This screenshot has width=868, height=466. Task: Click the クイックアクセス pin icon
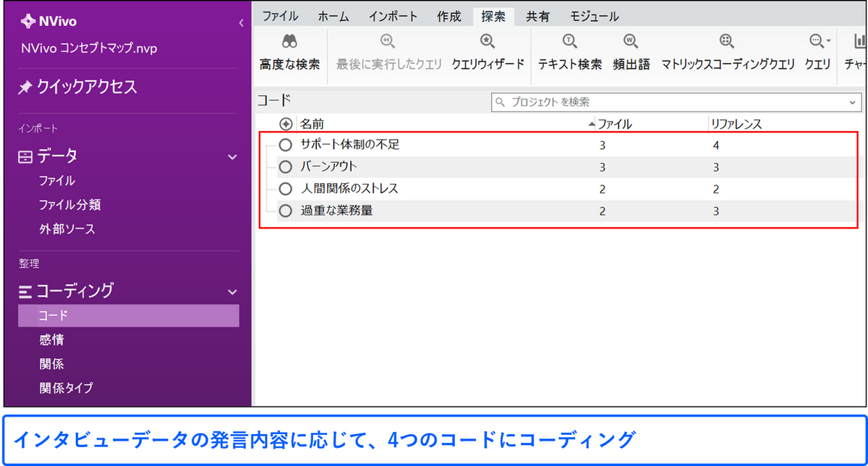coord(25,88)
